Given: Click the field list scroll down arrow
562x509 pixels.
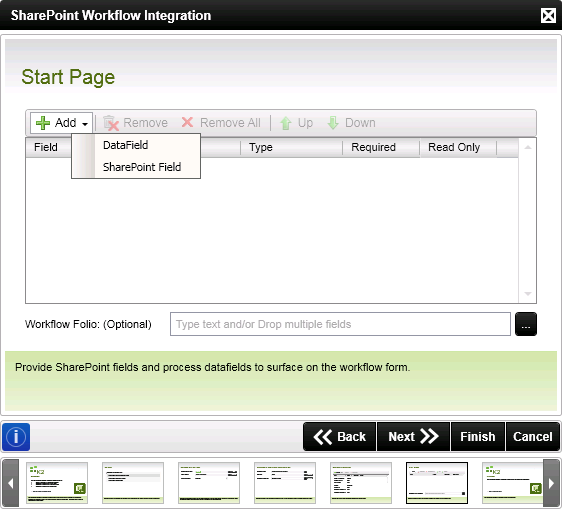Looking at the screenshot, I should [528, 294].
